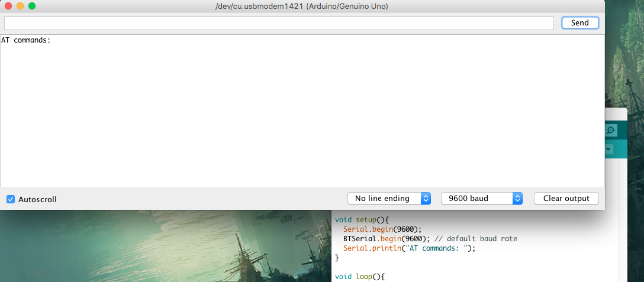Open Serial Monitor icon in Arduino IDE window
Viewport: 644px width, 282px height.
tap(611, 131)
